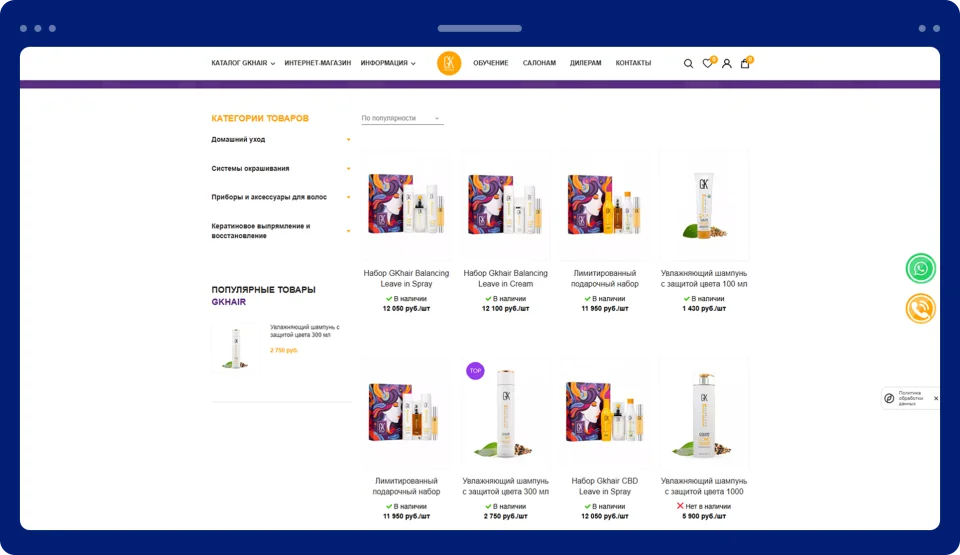The image size is (960, 555).
Task: Open Набор Gkhair CBD Leave in Spray title
Action: [x=604, y=486]
